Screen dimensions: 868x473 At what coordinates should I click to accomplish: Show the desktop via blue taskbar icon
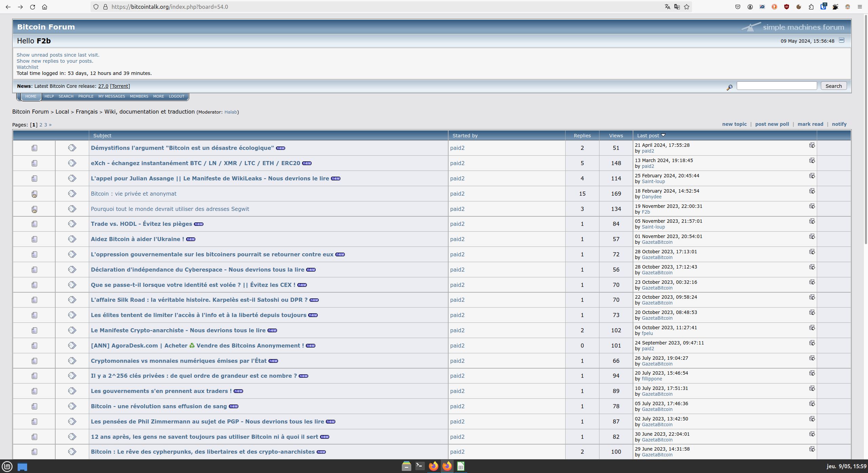(22, 467)
